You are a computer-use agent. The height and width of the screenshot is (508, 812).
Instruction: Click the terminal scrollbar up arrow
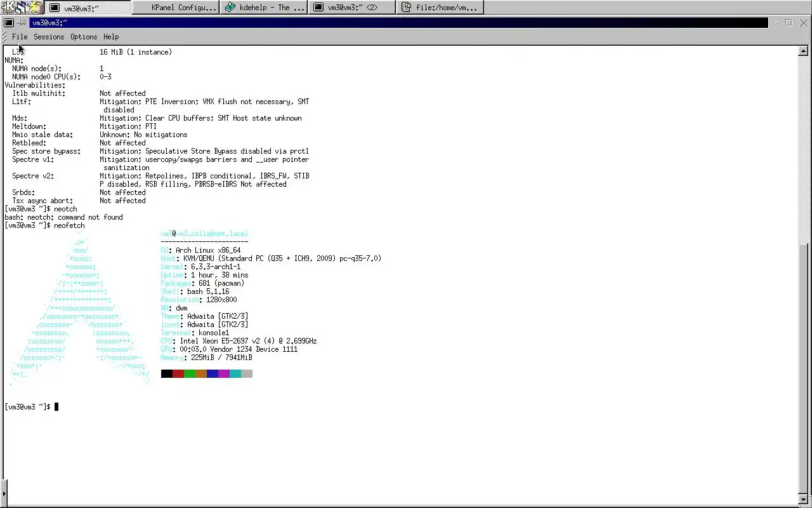click(803, 51)
